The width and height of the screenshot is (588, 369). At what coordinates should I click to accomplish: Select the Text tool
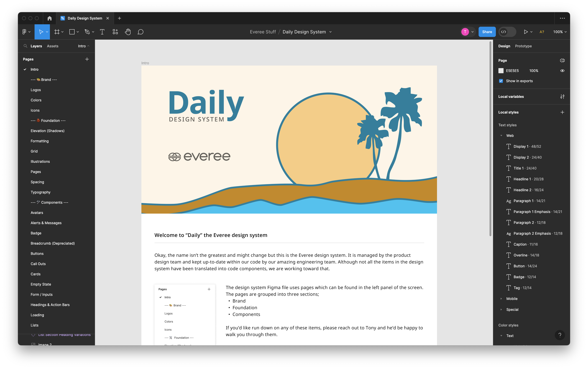point(102,32)
